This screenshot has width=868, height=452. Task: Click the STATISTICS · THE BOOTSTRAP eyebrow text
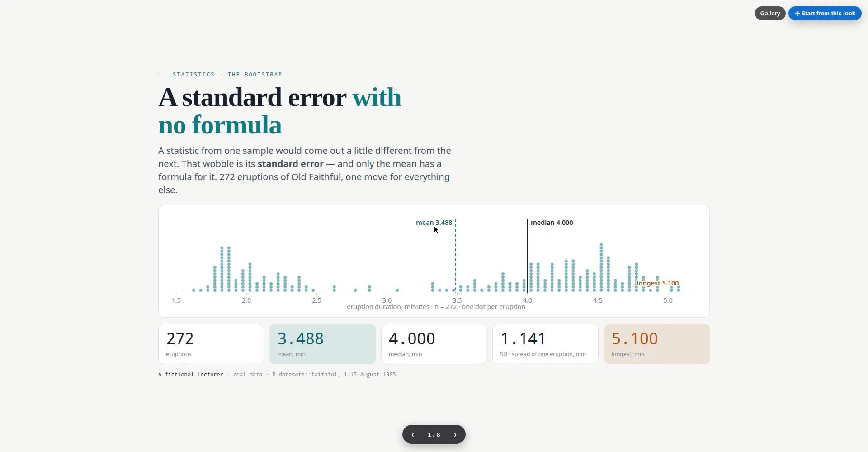click(227, 75)
